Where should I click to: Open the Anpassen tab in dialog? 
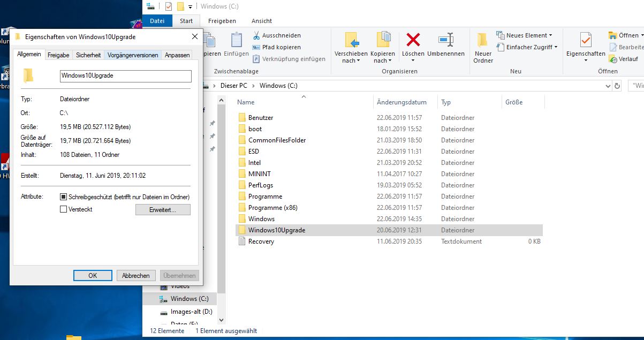[177, 55]
